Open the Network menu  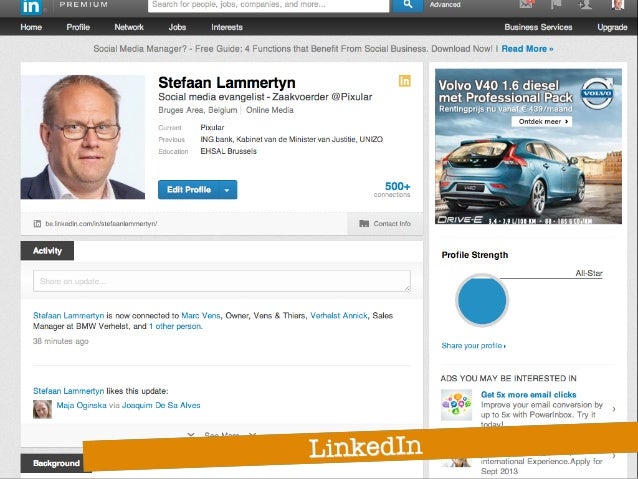(x=129, y=27)
